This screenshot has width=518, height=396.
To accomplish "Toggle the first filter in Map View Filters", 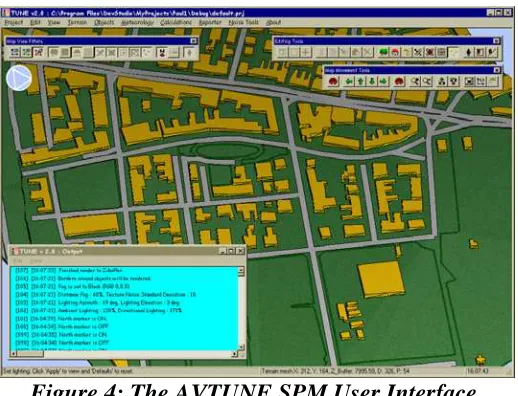I will point(15,52).
